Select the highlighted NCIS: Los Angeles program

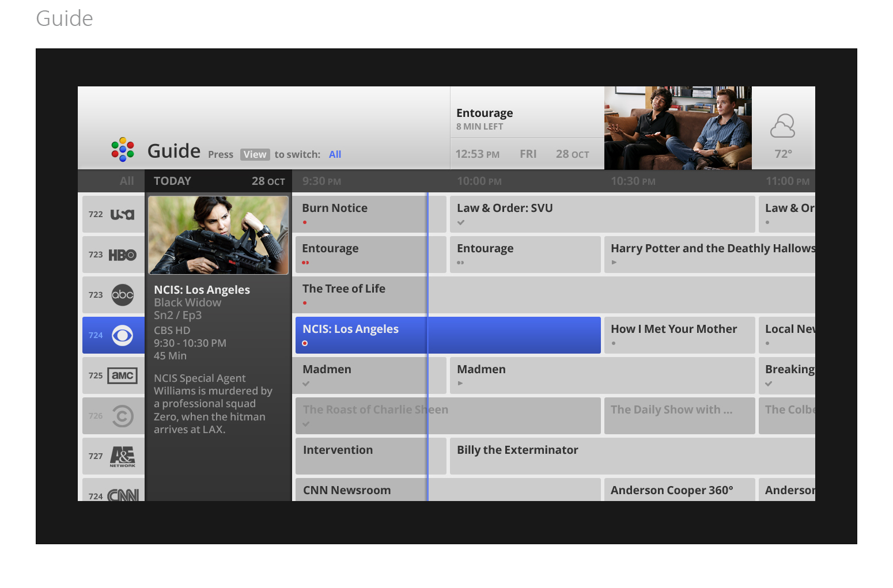tap(448, 335)
